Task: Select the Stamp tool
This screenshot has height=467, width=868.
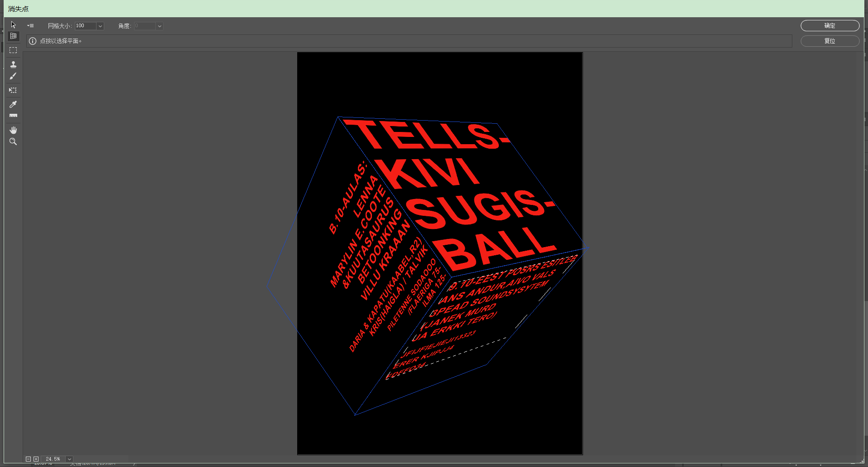Action: [x=13, y=64]
